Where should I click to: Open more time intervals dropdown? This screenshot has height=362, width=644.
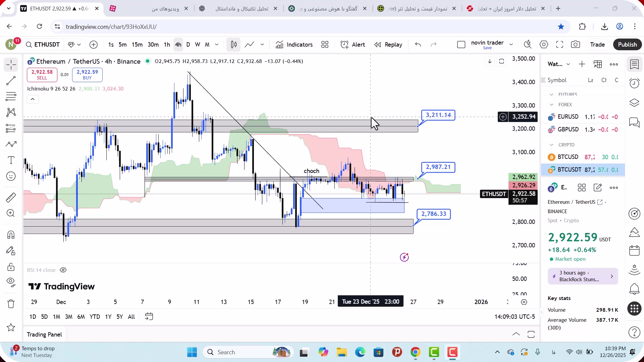(217, 45)
